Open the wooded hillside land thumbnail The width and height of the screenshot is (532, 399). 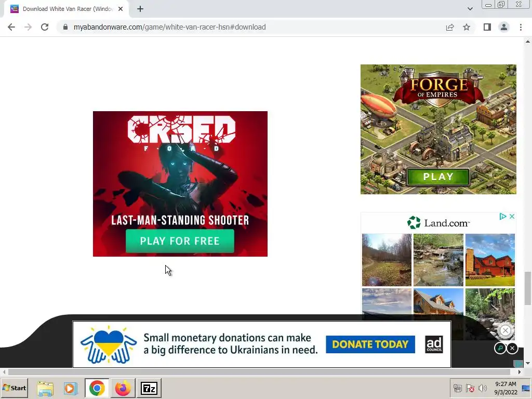[387, 260]
